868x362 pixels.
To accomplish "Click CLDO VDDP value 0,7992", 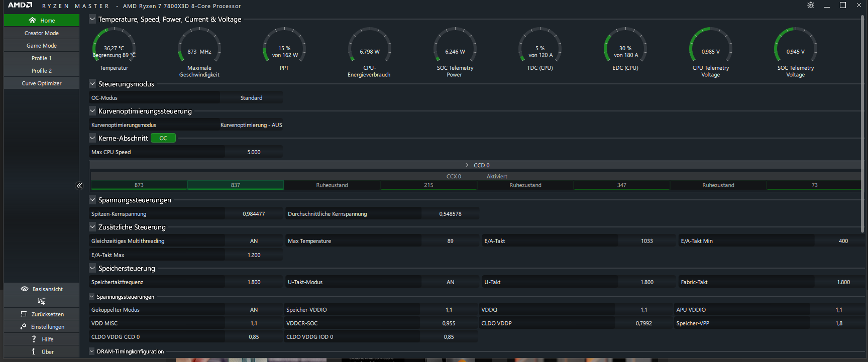I will point(643,323).
